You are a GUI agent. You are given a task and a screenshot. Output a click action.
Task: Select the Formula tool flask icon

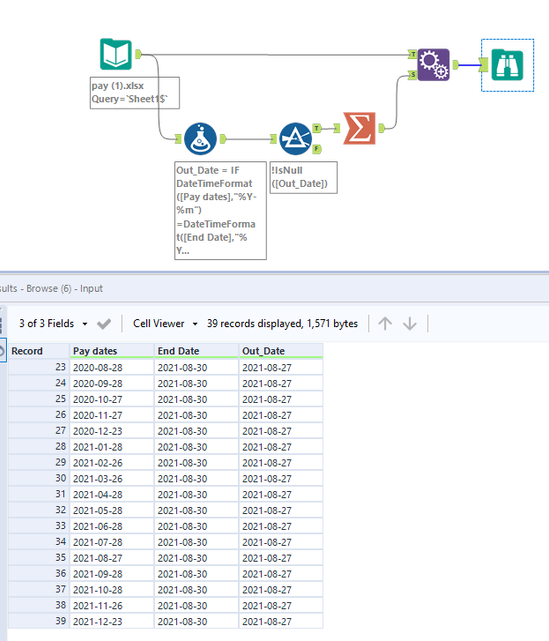pos(200,139)
